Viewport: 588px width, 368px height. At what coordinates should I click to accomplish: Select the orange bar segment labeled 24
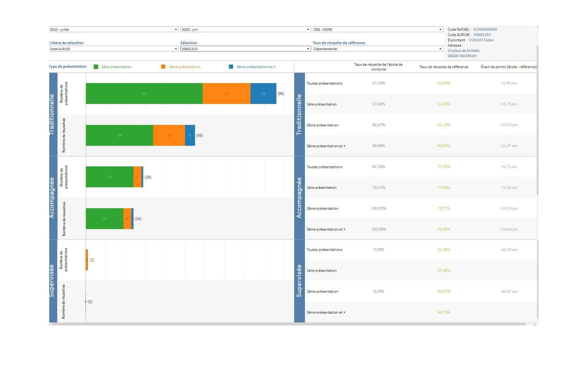point(227,93)
